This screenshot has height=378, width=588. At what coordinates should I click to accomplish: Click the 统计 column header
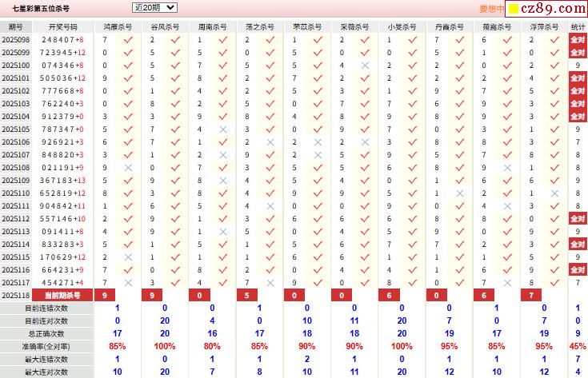pos(578,27)
